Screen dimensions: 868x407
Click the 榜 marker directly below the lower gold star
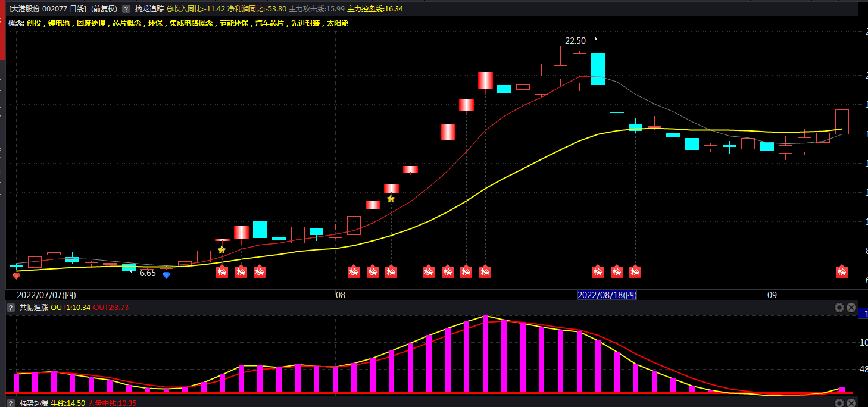click(x=222, y=272)
